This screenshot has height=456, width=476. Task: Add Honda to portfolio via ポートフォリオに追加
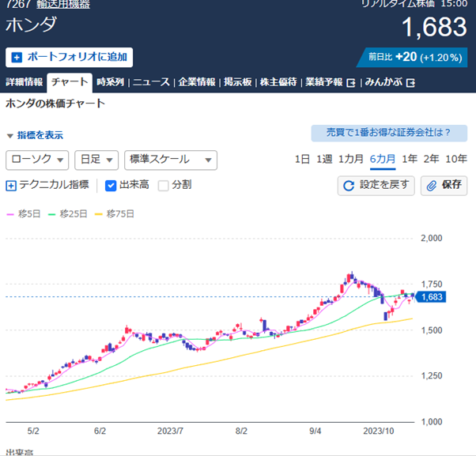69,58
